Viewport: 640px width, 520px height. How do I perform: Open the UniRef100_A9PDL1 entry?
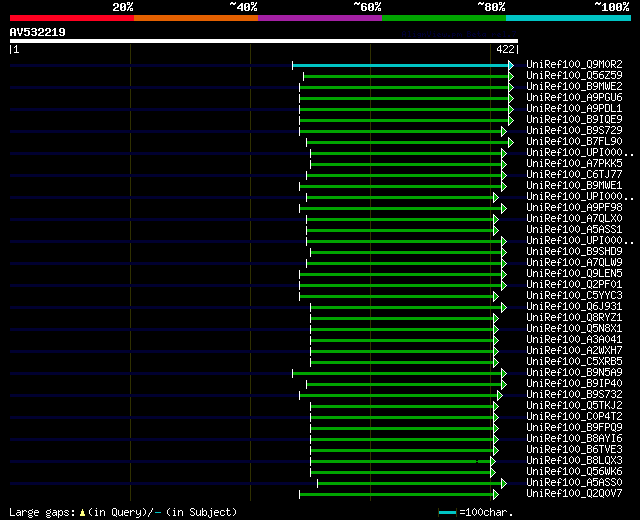(x=574, y=109)
